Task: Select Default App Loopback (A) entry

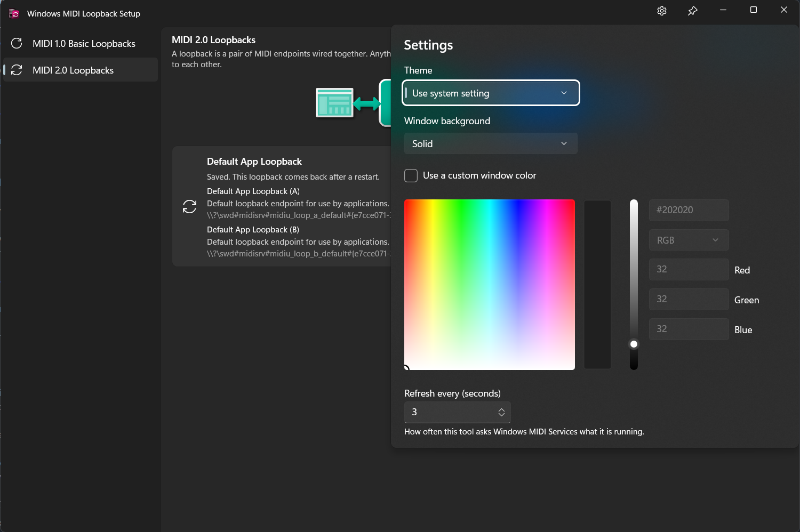Action: [x=253, y=191]
